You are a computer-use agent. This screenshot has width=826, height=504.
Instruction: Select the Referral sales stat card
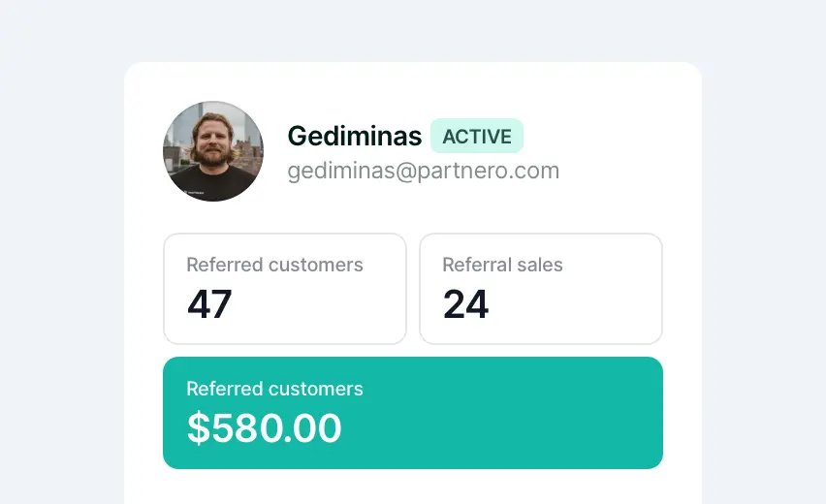(x=541, y=289)
